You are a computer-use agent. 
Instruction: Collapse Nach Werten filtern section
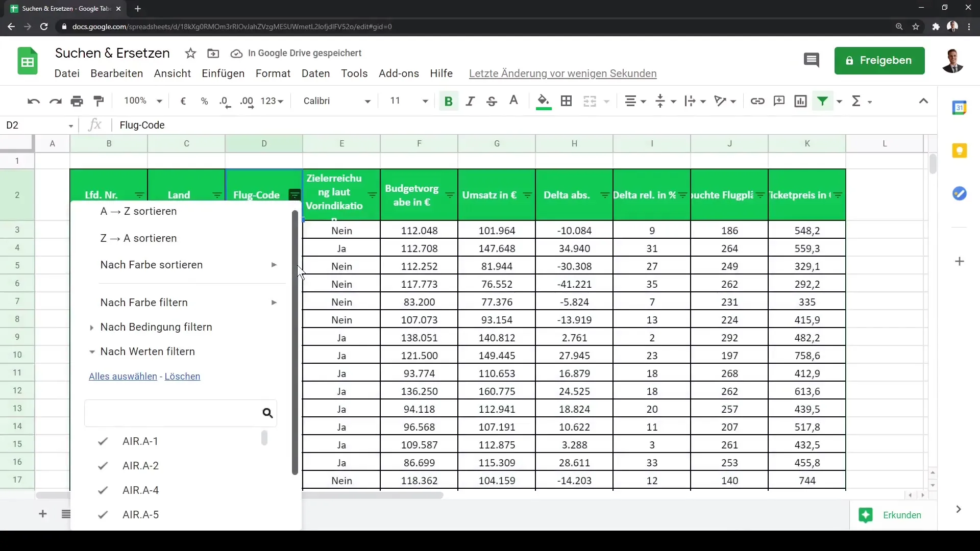coord(148,352)
